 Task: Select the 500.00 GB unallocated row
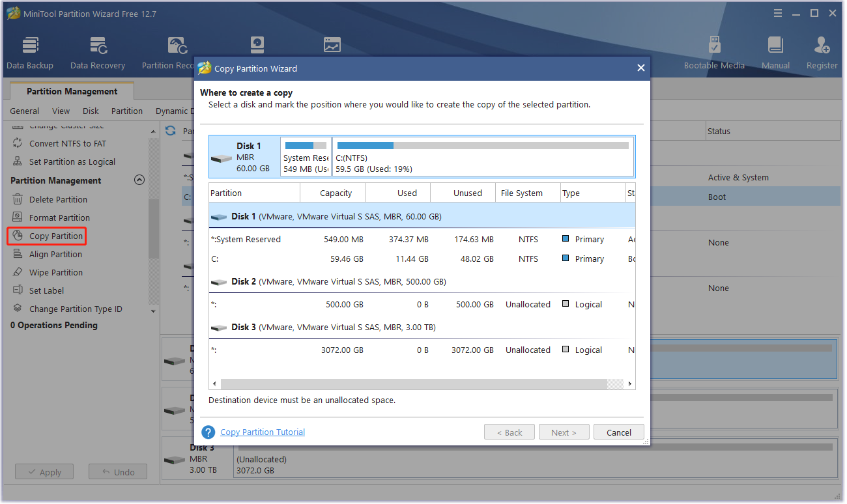pos(422,305)
